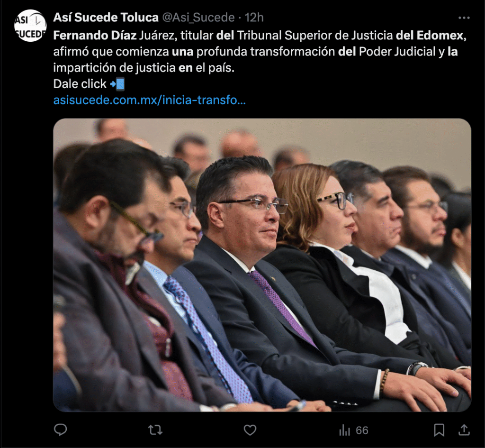This screenshot has width=485, height=448.
Task: Like the post with the heart icon
Action: pos(250,430)
